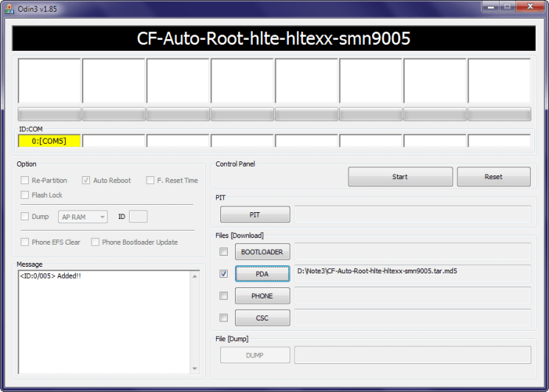This screenshot has width=549, height=392.
Task: Click the File [Dump] path field
Action: tap(413, 355)
